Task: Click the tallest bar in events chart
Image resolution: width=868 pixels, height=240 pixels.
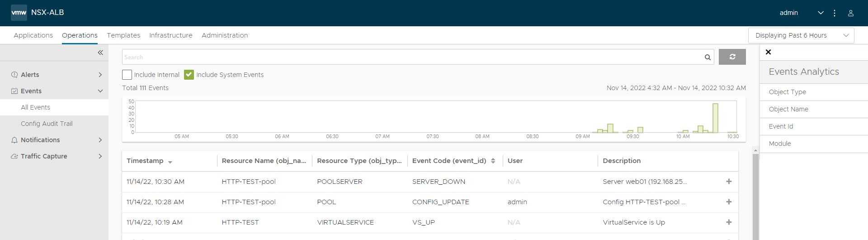Action: pos(715,118)
